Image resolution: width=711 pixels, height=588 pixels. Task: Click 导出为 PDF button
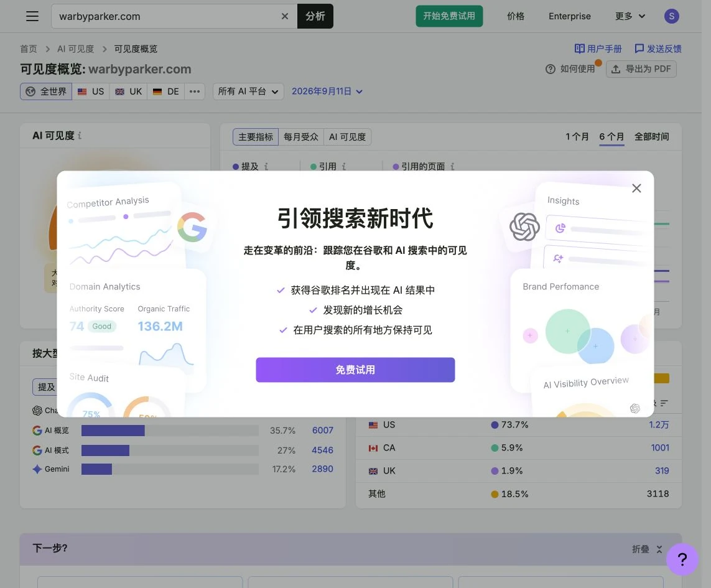coord(641,69)
